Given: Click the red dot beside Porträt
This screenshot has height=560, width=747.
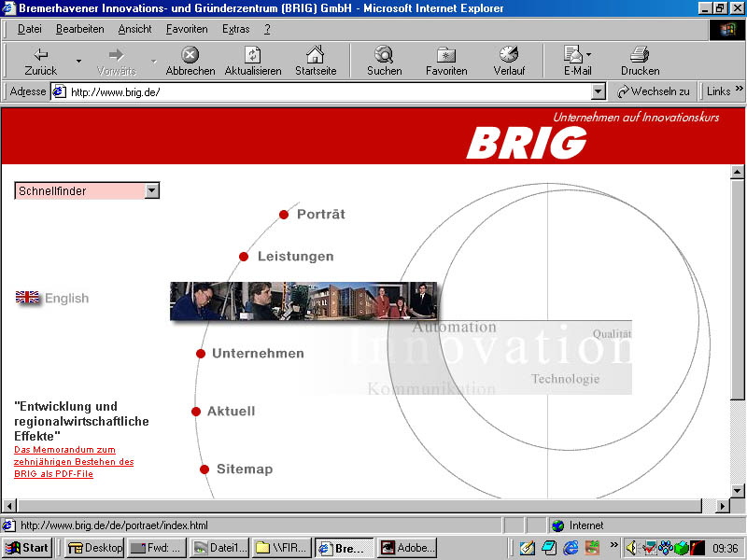Looking at the screenshot, I should tap(284, 215).
